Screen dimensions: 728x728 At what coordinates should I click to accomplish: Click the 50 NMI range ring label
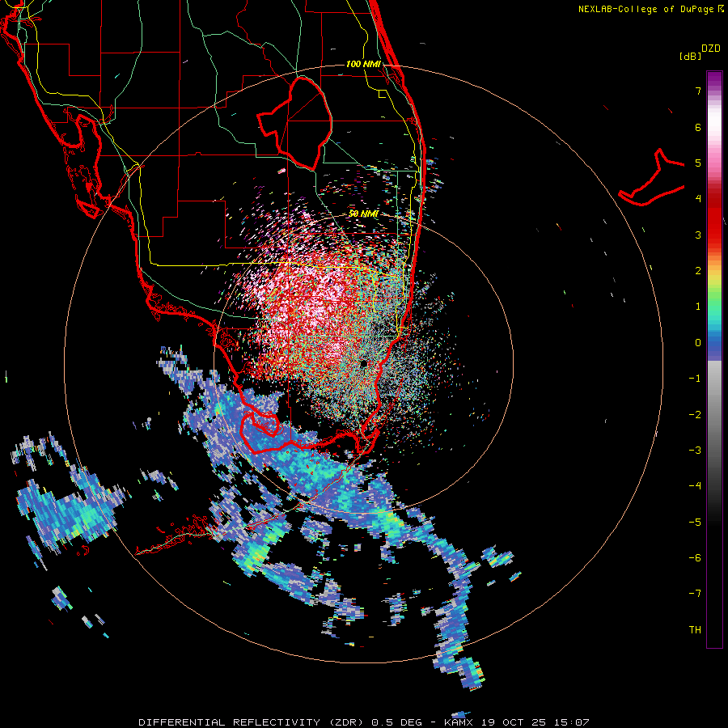pos(363,214)
